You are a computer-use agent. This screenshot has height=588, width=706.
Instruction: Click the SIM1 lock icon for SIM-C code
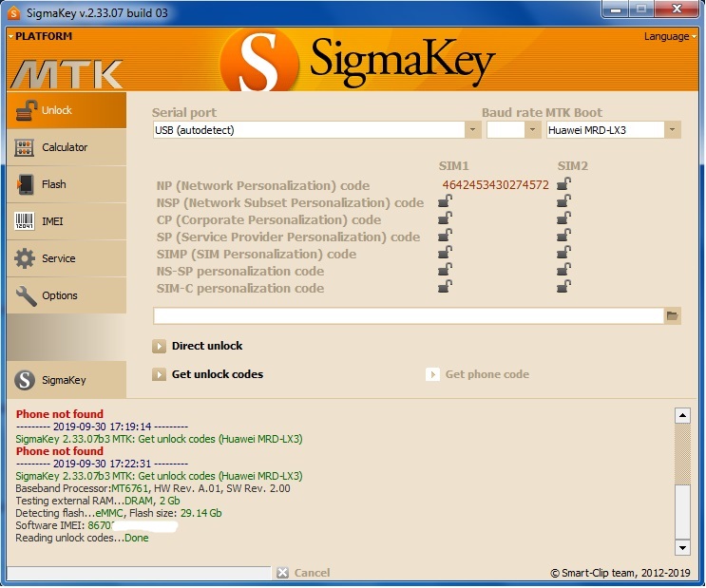[x=445, y=286]
